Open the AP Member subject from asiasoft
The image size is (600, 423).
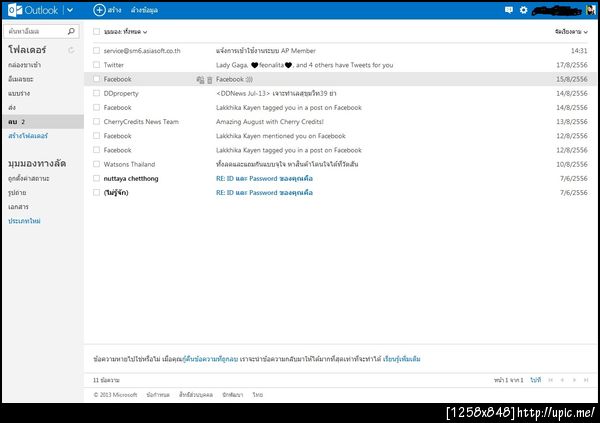[266, 51]
